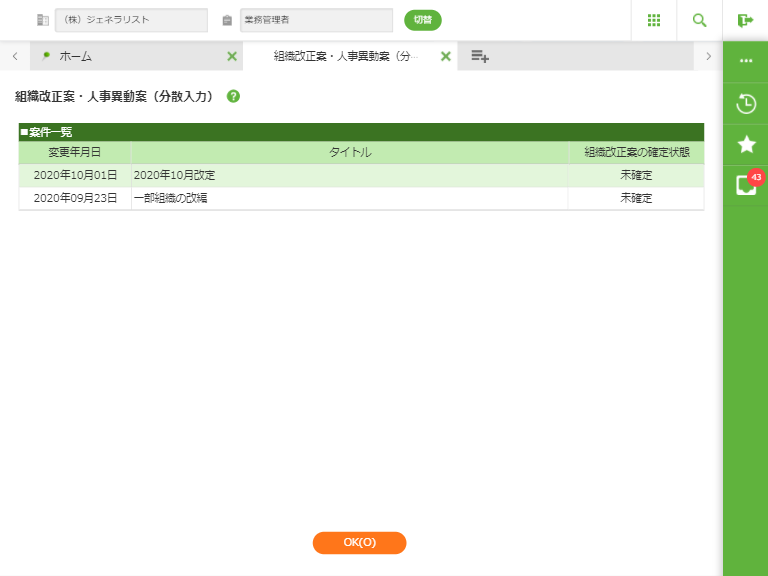Click the 組織改正案の確定状態 column header
Viewport: 768px width, 576px height.
pyautogui.click(x=637, y=152)
